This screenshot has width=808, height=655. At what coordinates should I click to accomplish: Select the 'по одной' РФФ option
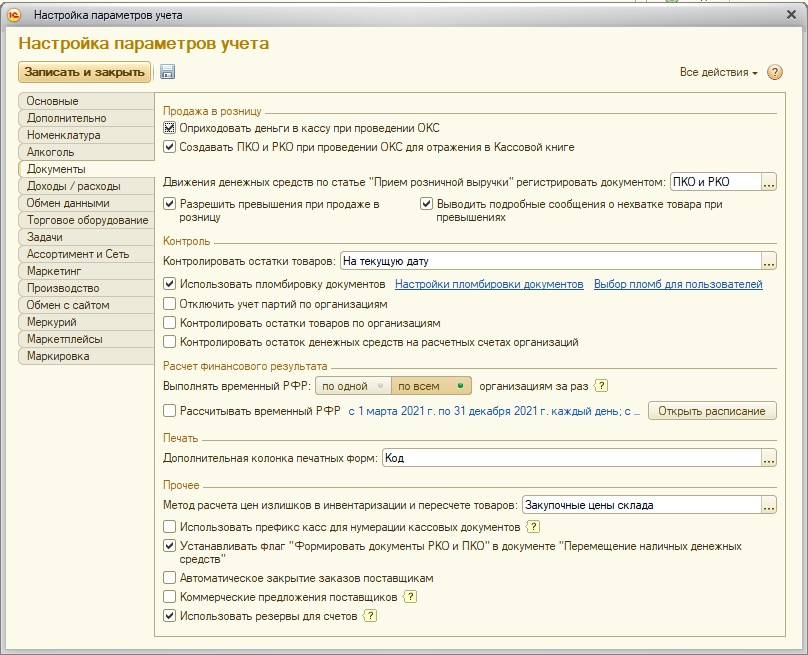click(354, 386)
